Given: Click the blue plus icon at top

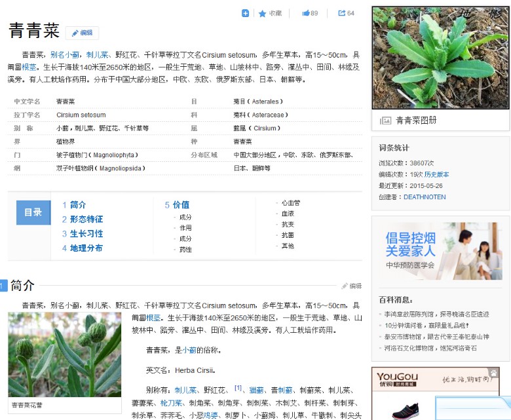Looking at the screenshot, I should (245, 13).
